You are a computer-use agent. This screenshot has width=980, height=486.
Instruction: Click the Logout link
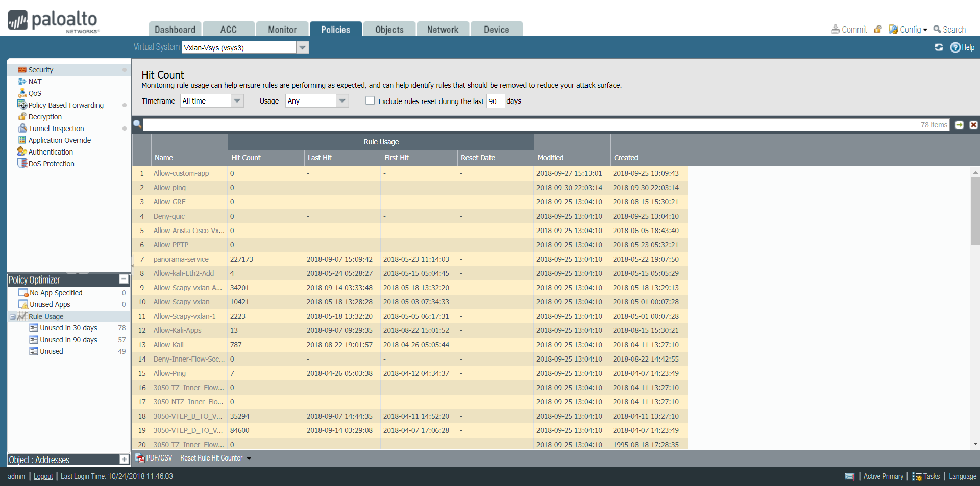[x=43, y=476]
